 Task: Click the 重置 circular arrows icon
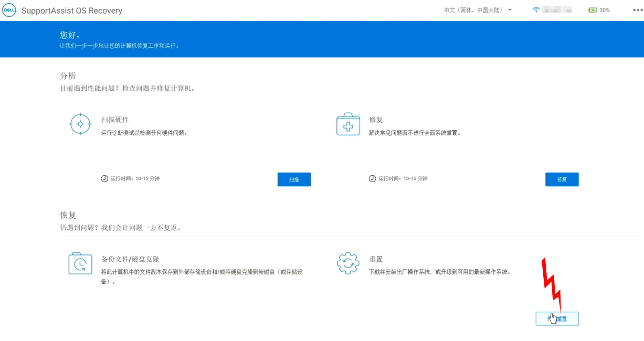[x=348, y=263]
